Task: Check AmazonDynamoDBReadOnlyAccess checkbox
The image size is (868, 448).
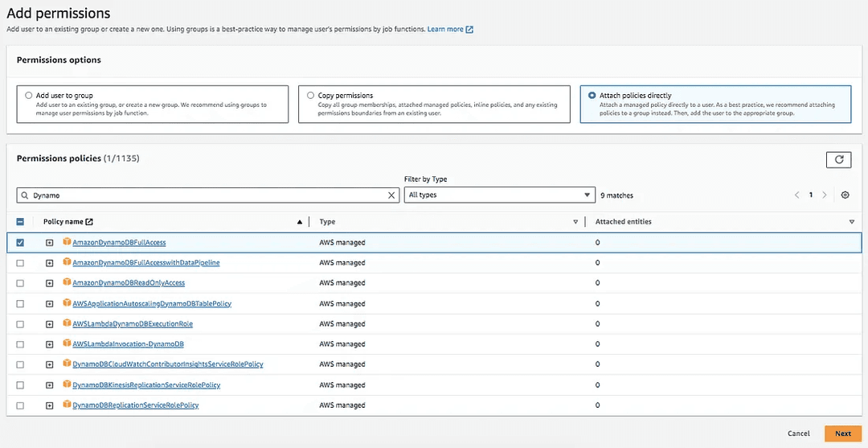Action: pyautogui.click(x=20, y=283)
